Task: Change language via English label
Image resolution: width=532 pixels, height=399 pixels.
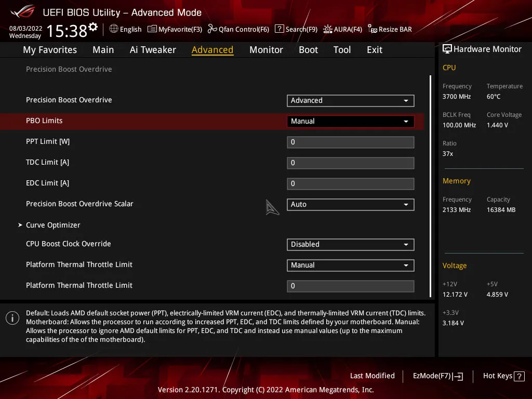Action: point(130,29)
